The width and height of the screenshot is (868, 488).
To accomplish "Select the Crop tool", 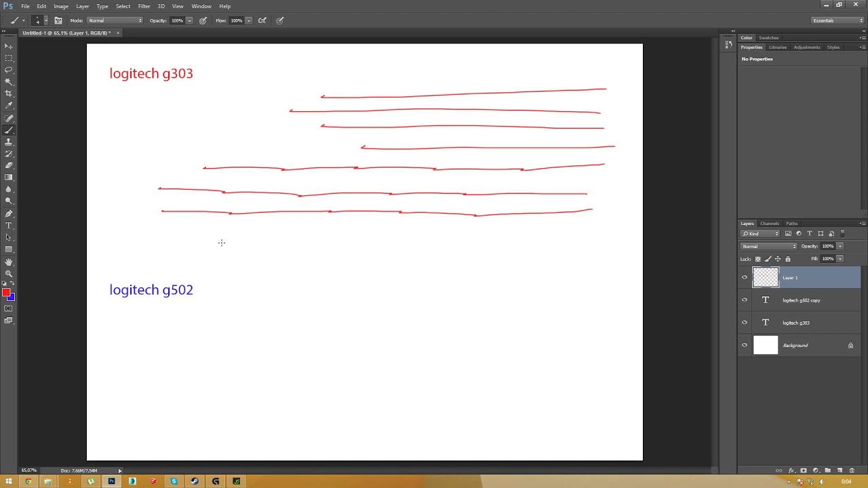I will click(9, 94).
